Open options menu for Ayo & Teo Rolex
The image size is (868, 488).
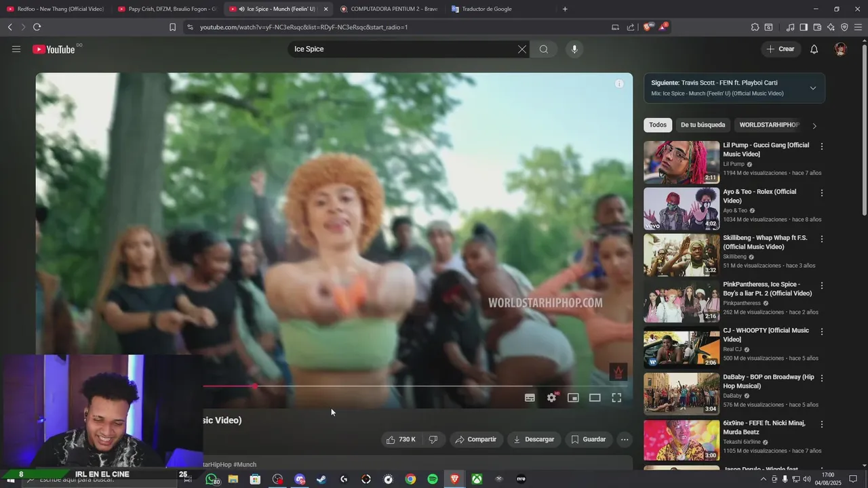click(x=822, y=193)
